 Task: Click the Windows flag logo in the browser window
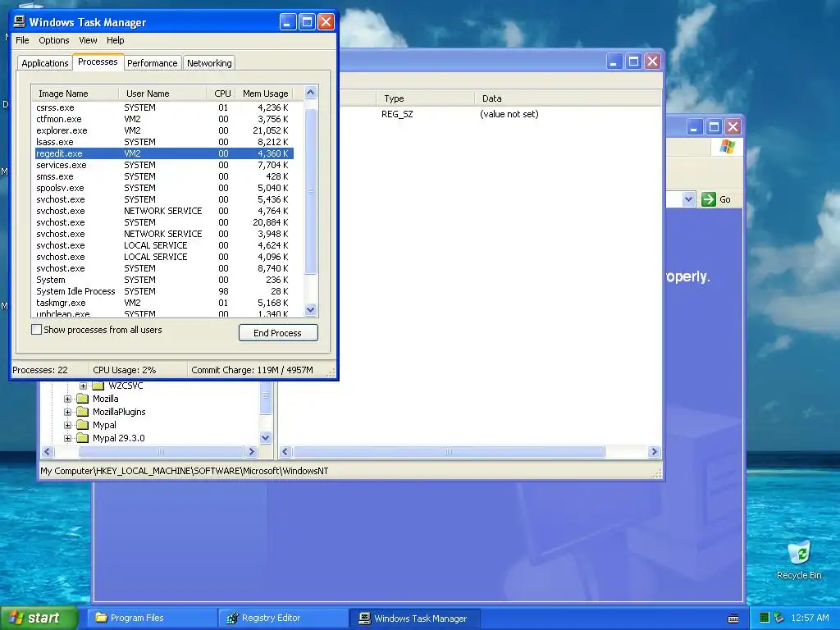(x=727, y=146)
